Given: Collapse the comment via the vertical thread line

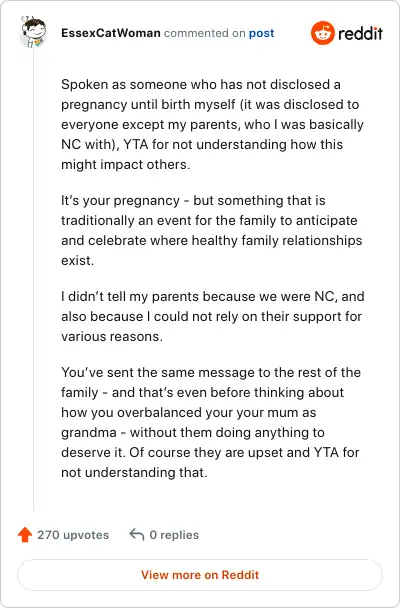Looking at the screenshot, I should tap(33, 279).
